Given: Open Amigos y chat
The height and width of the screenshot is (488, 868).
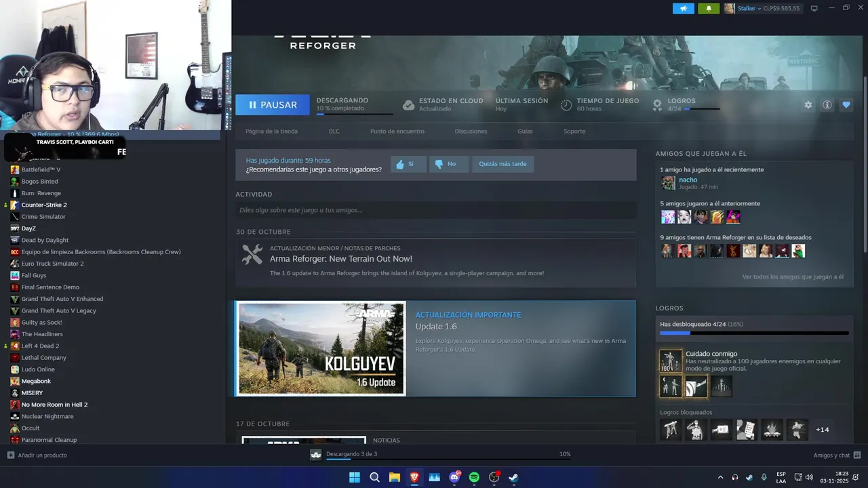Looking at the screenshot, I should (837, 455).
